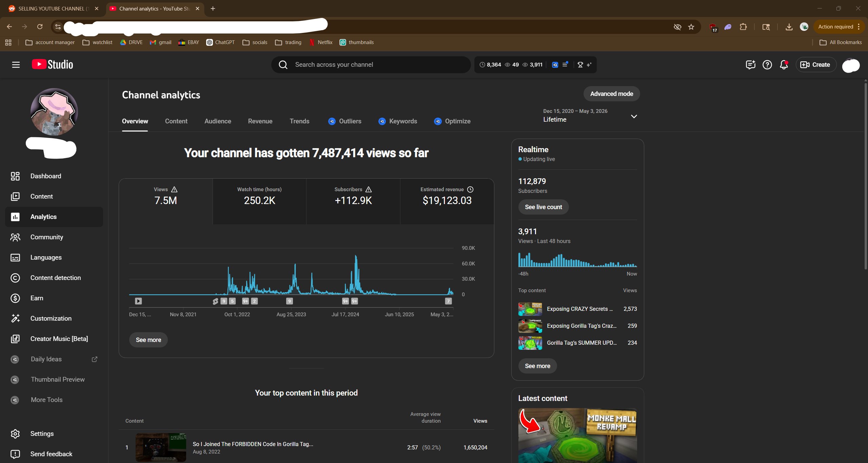
Task: Click the Earn dollar icon in sidebar
Action: (15, 298)
